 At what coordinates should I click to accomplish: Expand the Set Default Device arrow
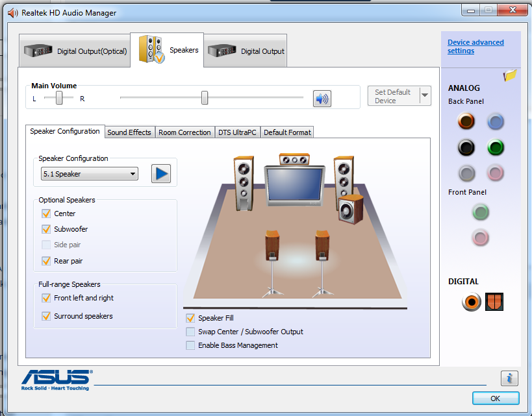(425, 96)
